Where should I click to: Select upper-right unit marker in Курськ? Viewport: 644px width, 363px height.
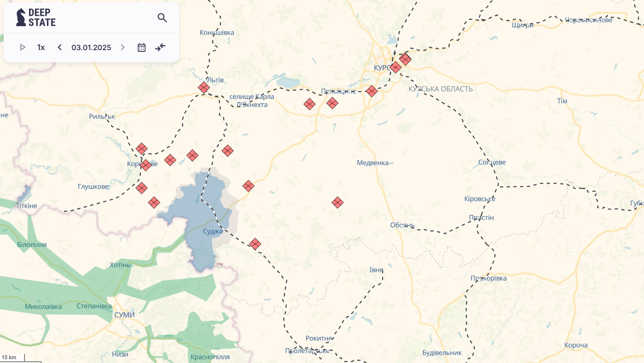[x=405, y=59]
